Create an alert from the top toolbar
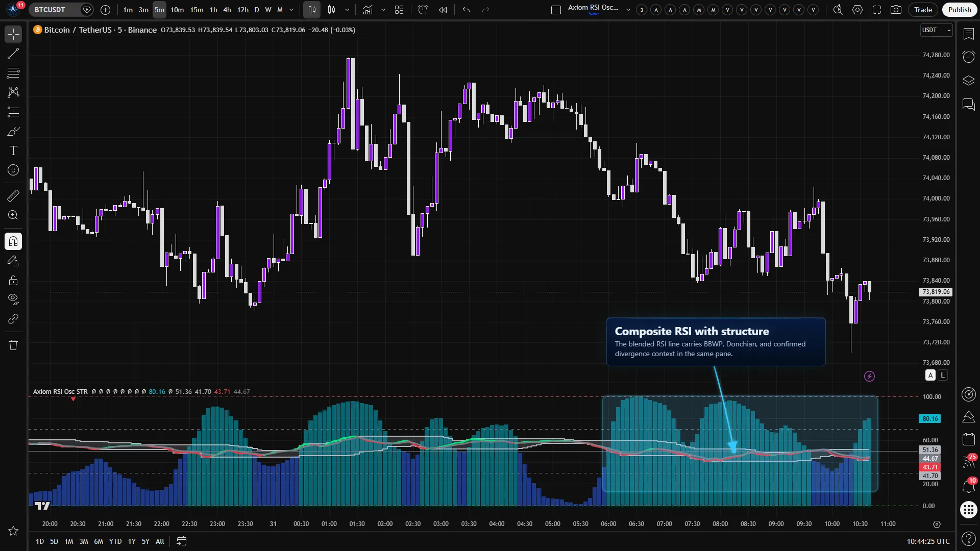This screenshot has width=980, height=551. click(x=423, y=10)
